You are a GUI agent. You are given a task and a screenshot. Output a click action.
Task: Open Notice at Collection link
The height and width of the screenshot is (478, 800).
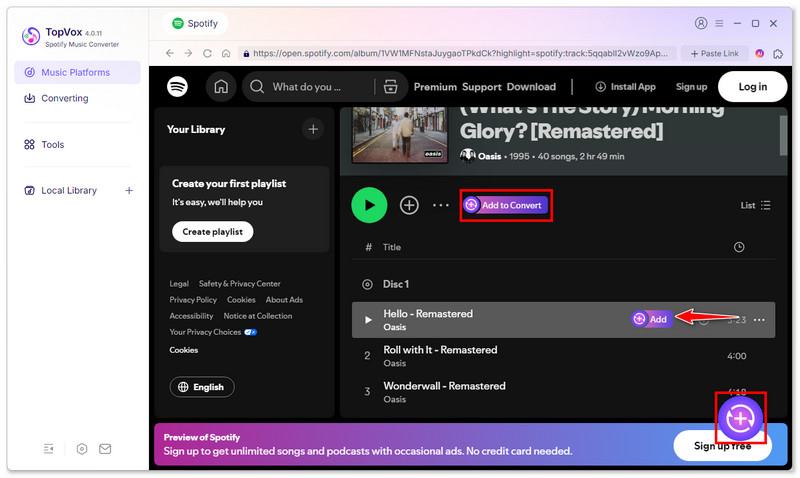pos(258,316)
